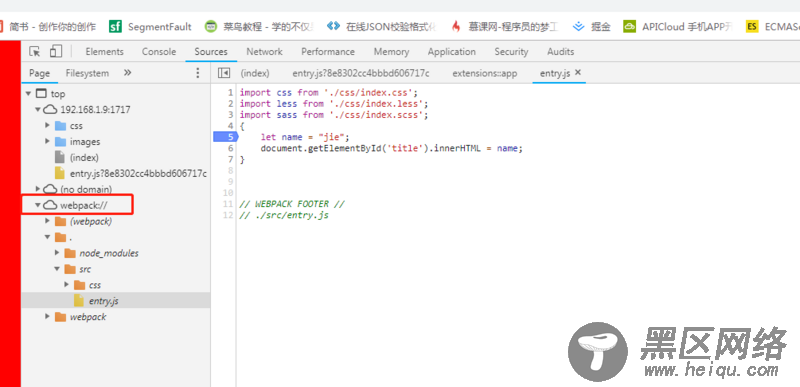Click line number 4 in gutter
The image size is (800, 387).
pos(231,125)
